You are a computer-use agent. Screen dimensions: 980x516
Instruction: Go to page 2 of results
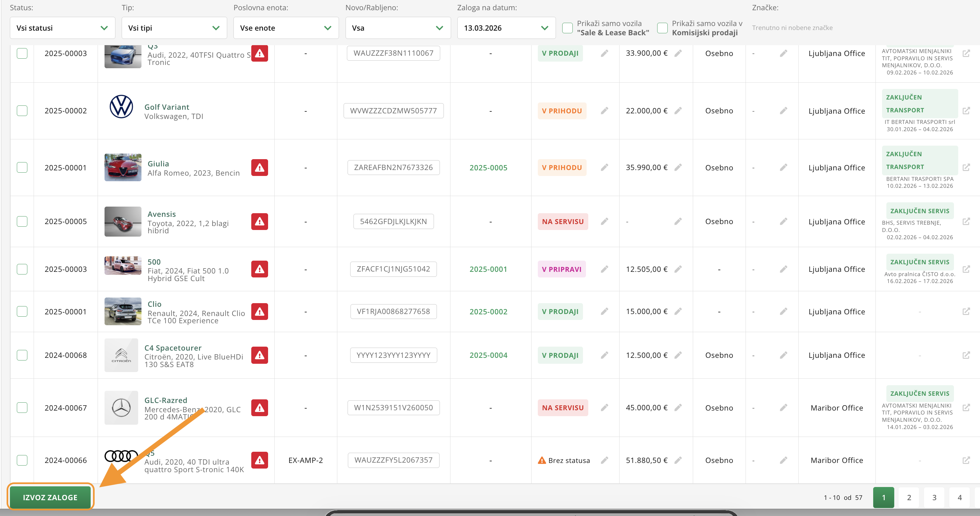(x=909, y=497)
